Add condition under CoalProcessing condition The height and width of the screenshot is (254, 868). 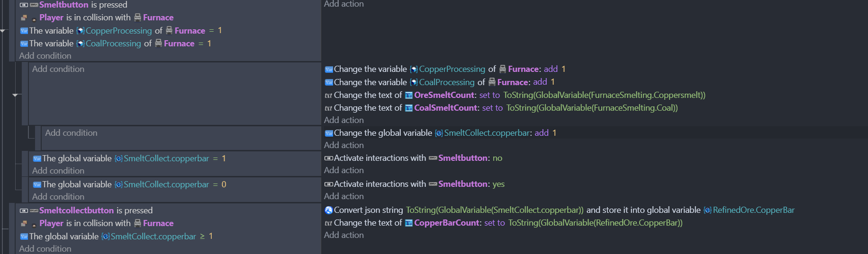tap(45, 56)
